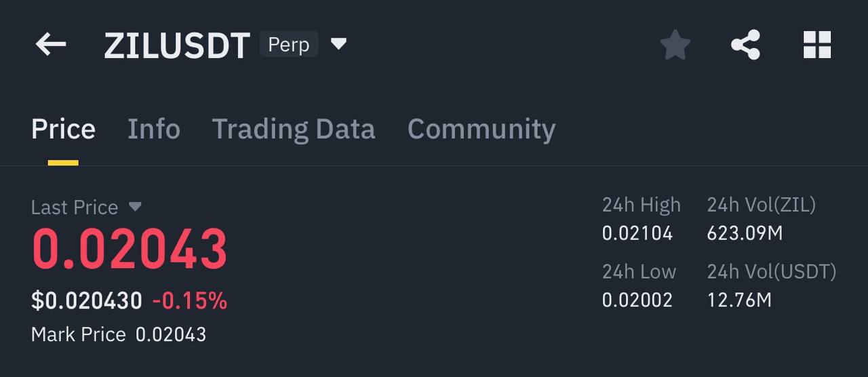The width and height of the screenshot is (868, 377).
Task: Tap the $0.020430 USD price
Action: coord(87,300)
